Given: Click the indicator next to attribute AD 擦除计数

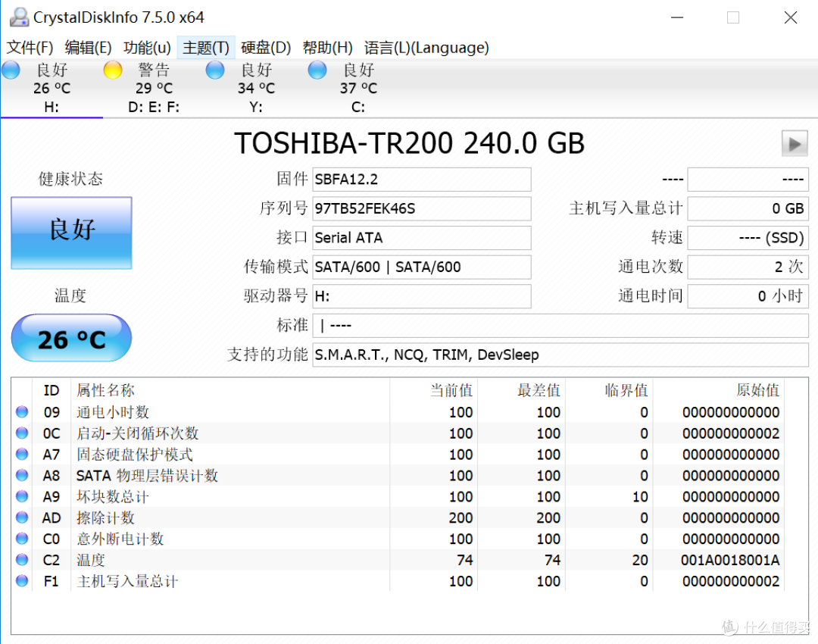Looking at the screenshot, I should coord(22,517).
